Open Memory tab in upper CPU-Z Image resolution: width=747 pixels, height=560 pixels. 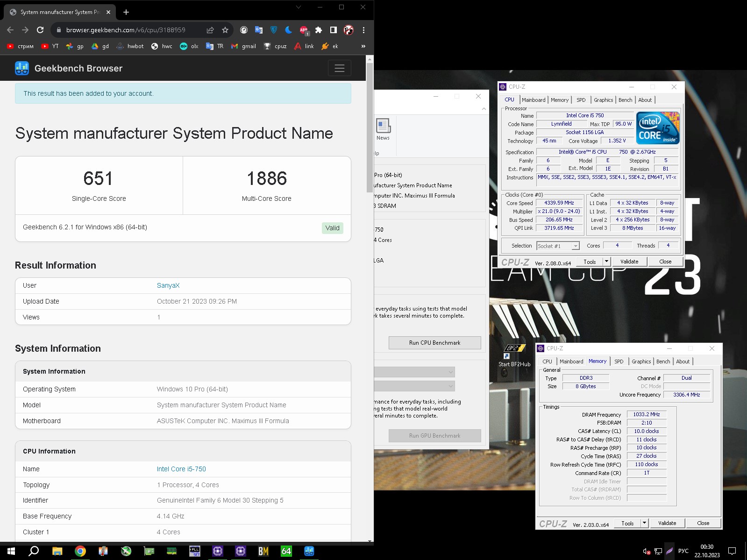(560, 100)
